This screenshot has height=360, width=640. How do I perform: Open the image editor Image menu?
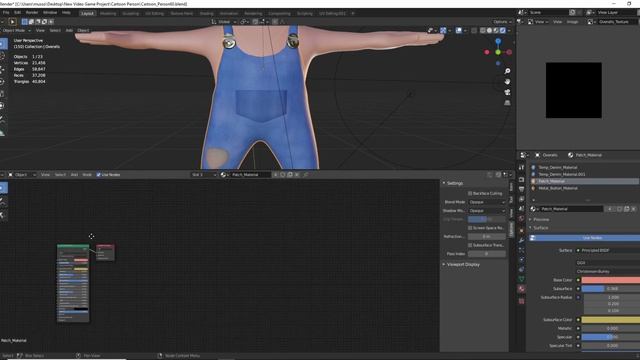pos(572,22)
